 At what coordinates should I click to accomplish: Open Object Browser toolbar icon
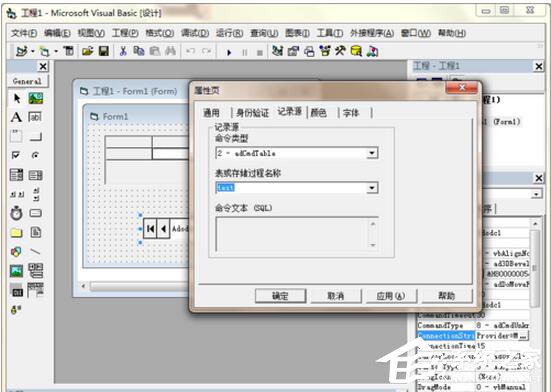325,52
